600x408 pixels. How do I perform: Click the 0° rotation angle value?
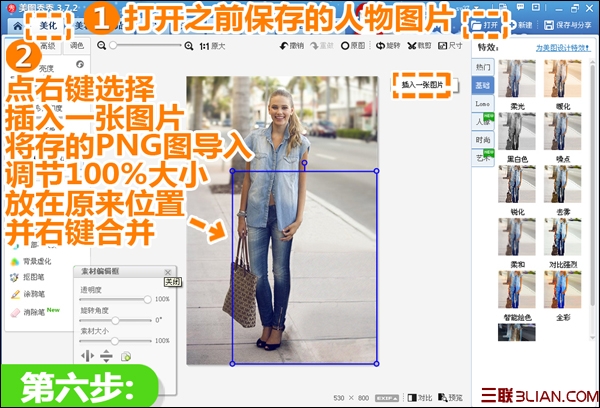coord(159,320)
